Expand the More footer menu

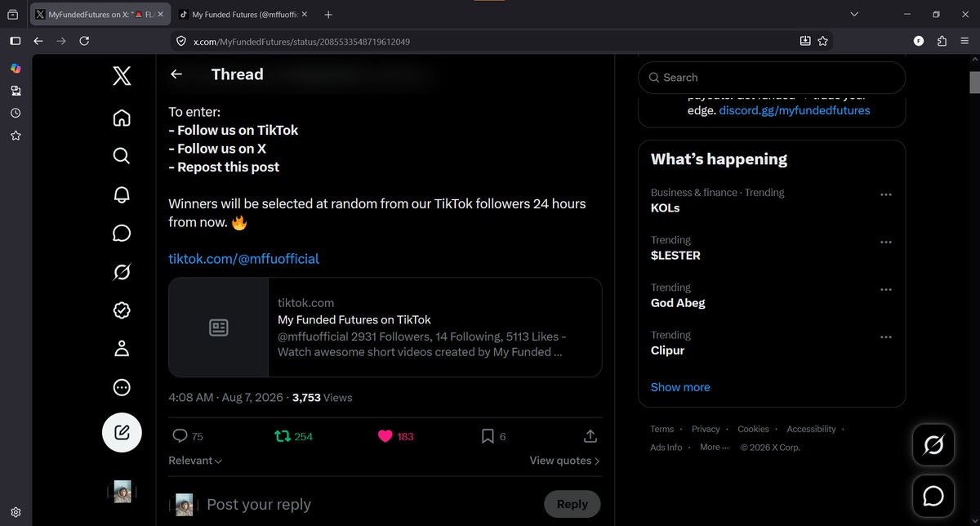(715, 447)
